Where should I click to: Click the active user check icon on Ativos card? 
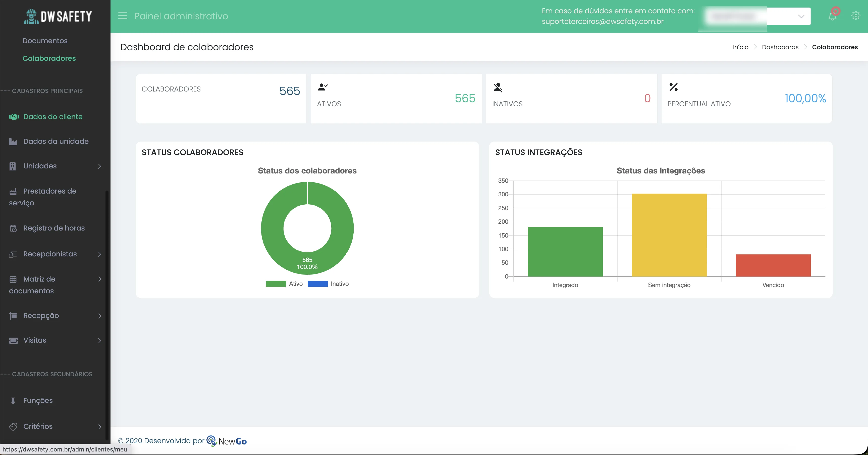coord(322,87)
